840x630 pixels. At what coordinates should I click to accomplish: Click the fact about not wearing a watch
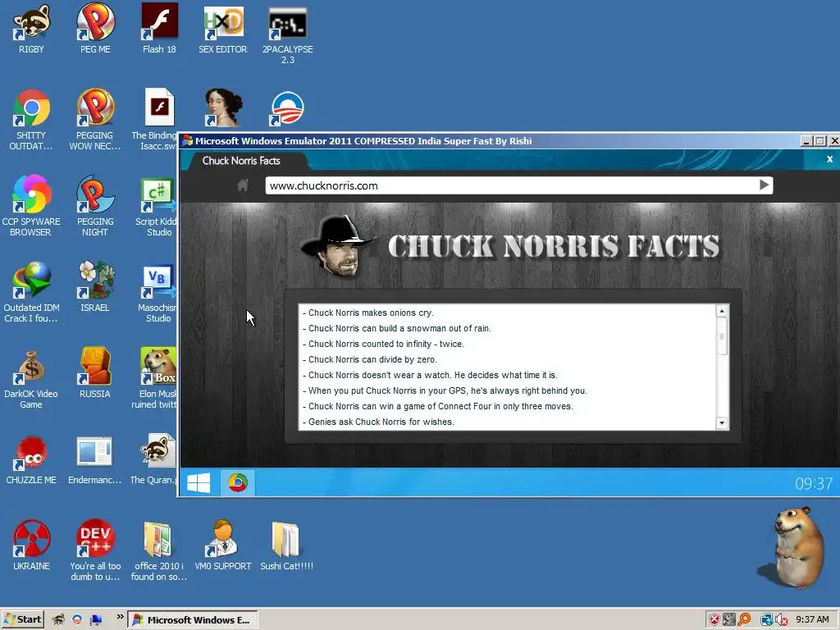point(430,375)
